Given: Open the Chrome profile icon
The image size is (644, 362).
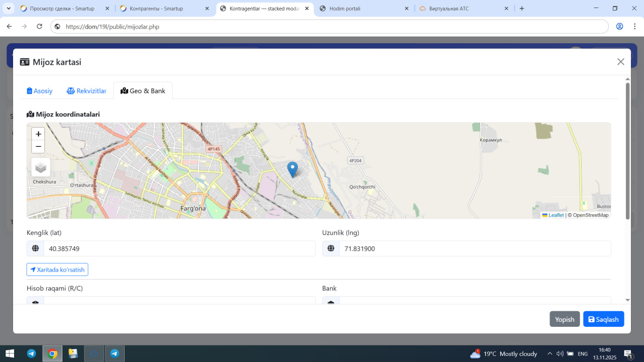Looking at the screenshot, I should coord(619,27).
